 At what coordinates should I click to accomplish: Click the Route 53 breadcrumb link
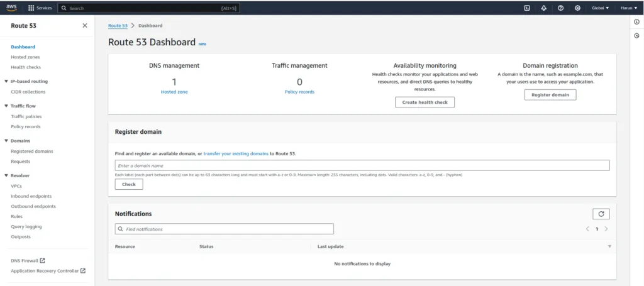click(118, 25)
